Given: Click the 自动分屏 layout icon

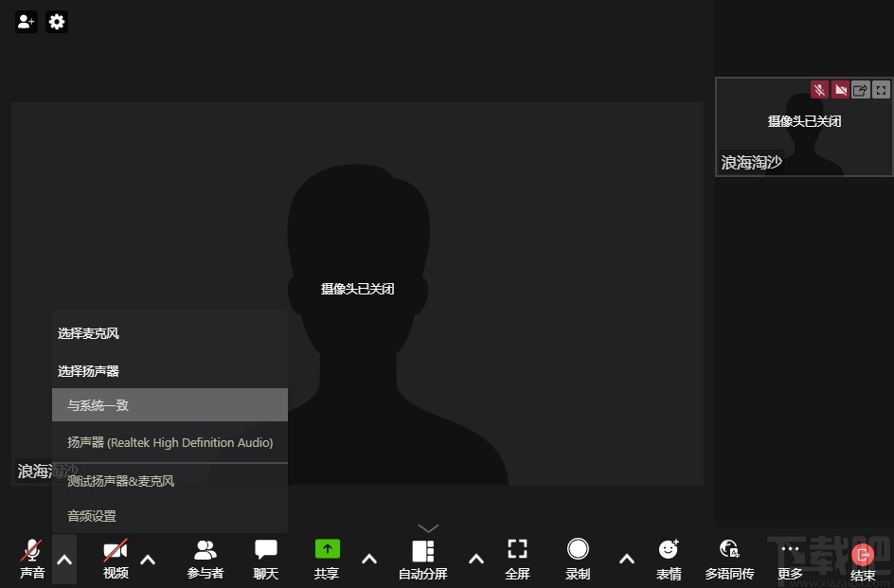Looking at the screenshot, I should (x=422, y=558).
